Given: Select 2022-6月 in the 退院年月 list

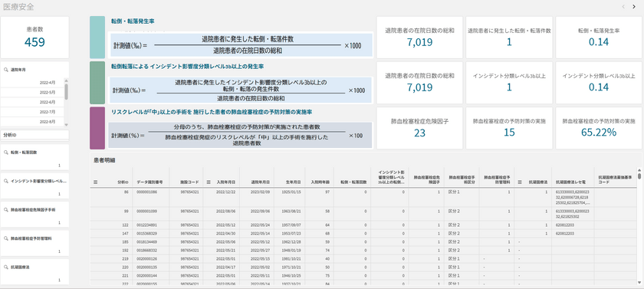Looking at the screenshot, I should click(x=32, y=102).
